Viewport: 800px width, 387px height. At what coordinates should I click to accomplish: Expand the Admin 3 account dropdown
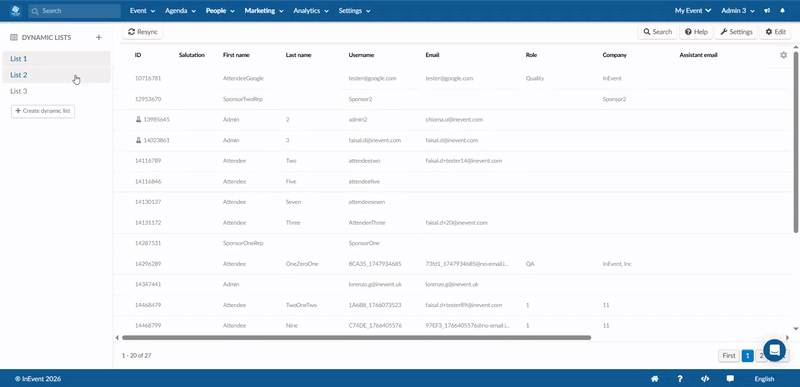pos(738,11)
